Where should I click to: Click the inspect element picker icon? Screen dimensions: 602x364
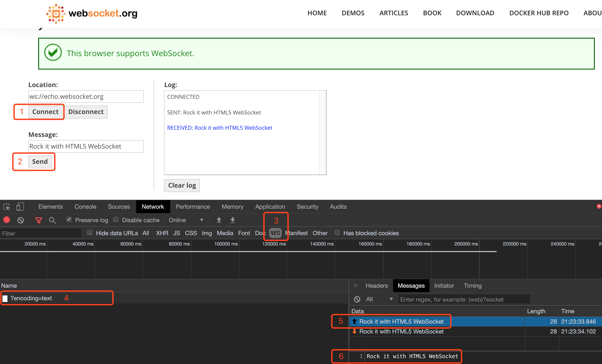pyautogui.click(x=7, y=207)
